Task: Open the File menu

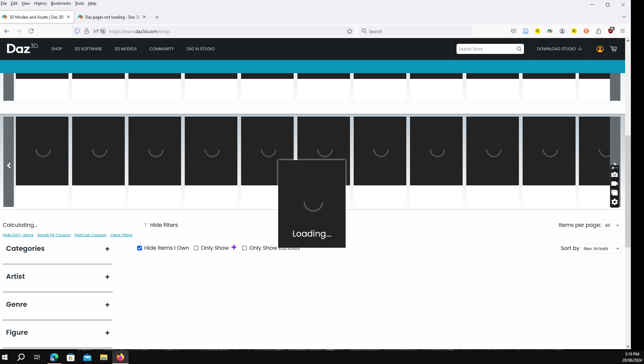Action: pyautogui.click(x=4, y=3)
